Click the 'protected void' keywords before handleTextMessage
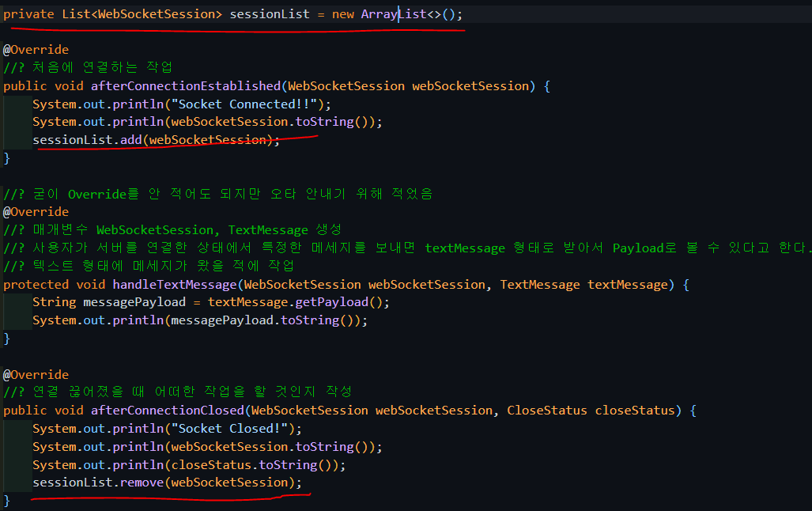Image resolution: width=812 pixels, height=511 pixels. pos(55,285)
